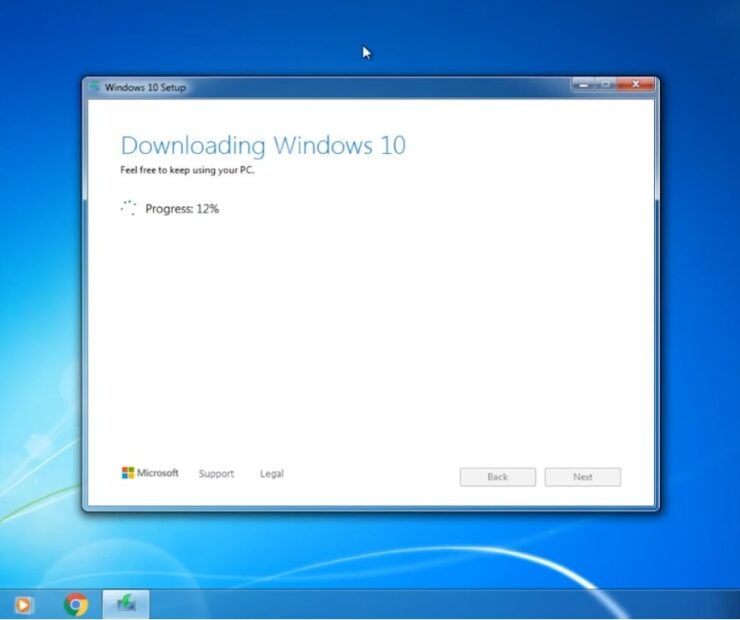Click the Back button

[497, 477]
